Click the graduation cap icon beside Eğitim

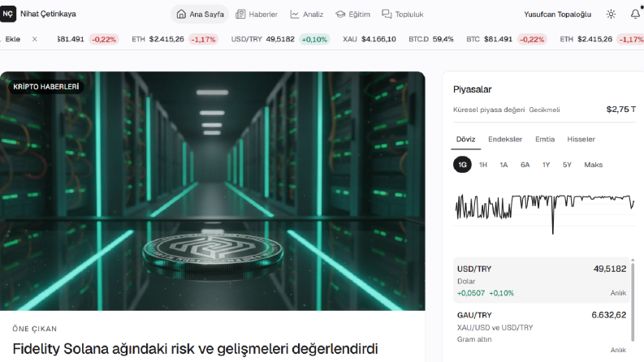coord(340,15)
